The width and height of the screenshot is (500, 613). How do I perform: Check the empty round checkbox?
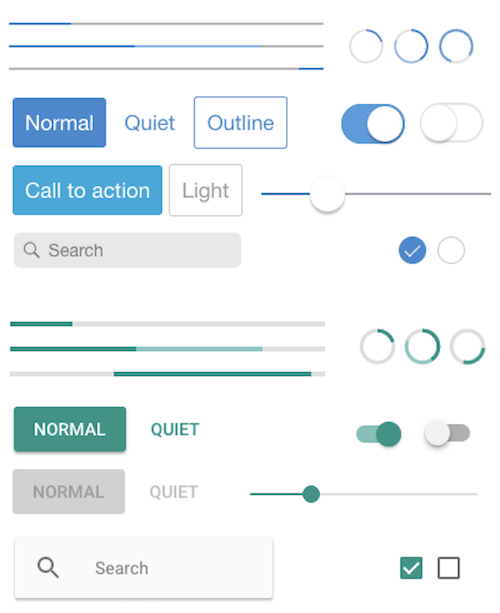coord(451,250)
